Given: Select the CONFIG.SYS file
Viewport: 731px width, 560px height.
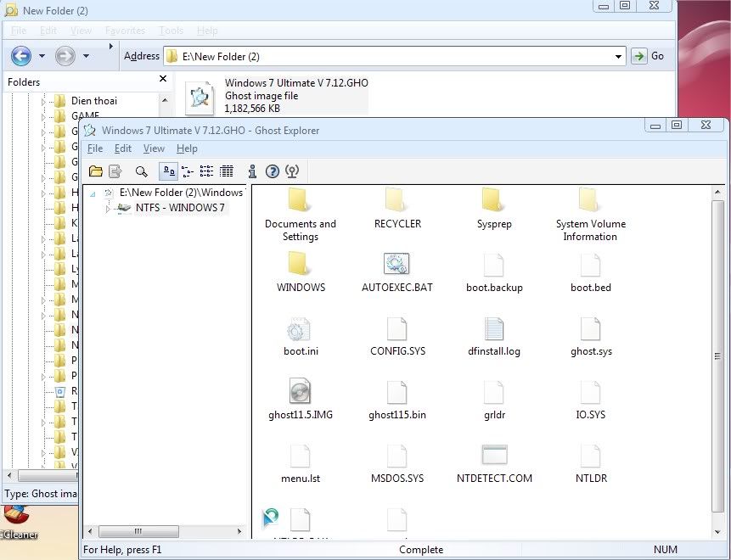Looking at the screenshot, I should click(397, 336).
